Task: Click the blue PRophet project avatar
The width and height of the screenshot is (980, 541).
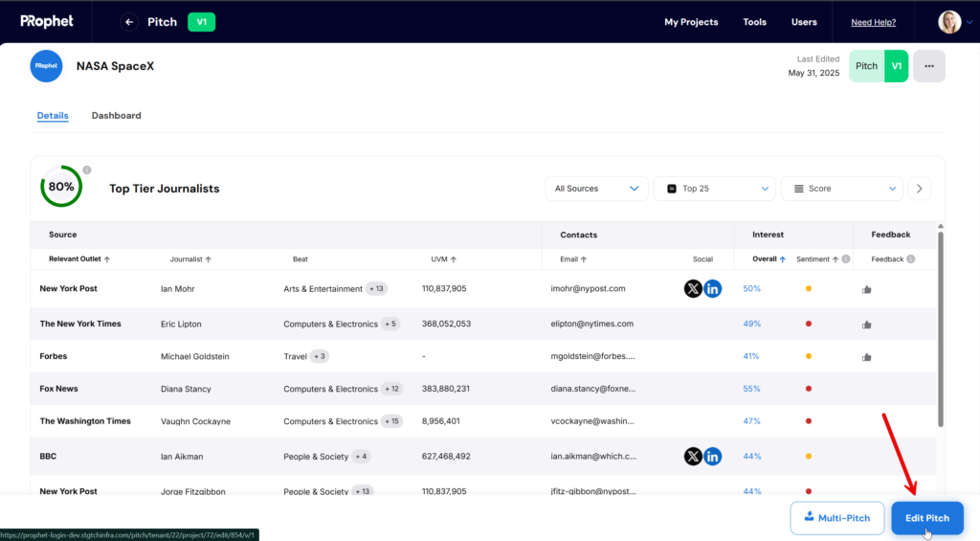Action: point(46,66)
